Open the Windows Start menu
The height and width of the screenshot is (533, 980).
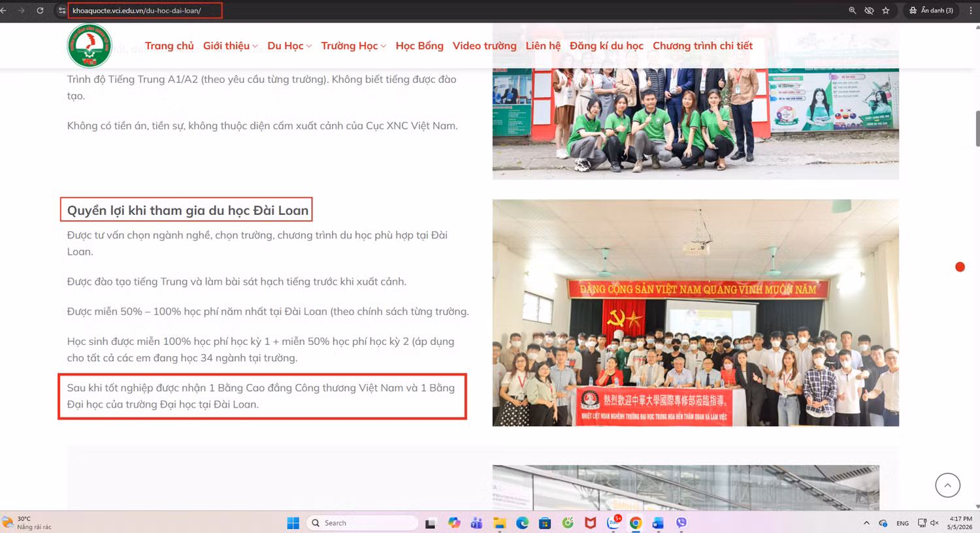tap(293, 523)
